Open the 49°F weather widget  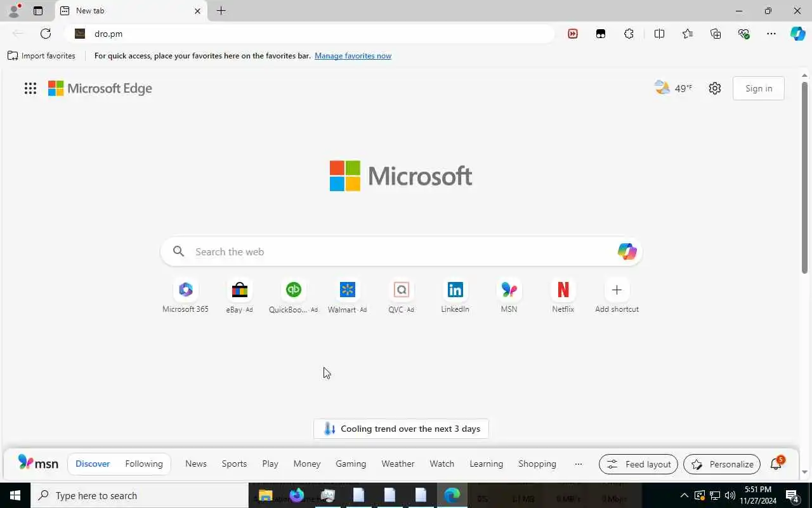tap(674, 88)
